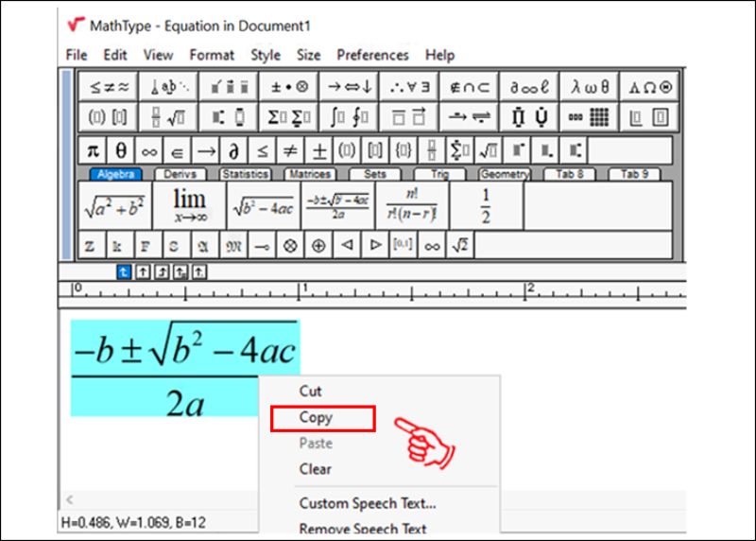Screen dimensions: 756x541
Task: Click the scroll-left arrow under the equation
Action: (x=70, y=499)
